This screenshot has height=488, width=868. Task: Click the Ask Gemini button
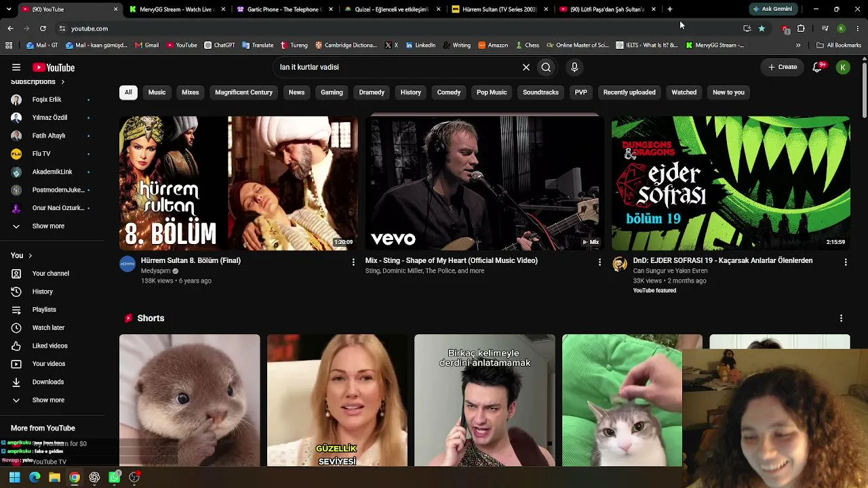coord(772,9)
